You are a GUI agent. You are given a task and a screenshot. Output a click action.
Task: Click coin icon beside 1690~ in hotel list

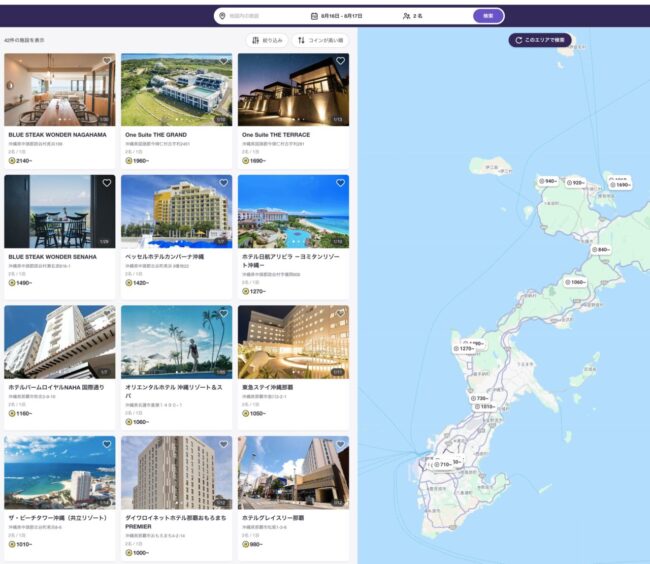(x=245, y=161)
